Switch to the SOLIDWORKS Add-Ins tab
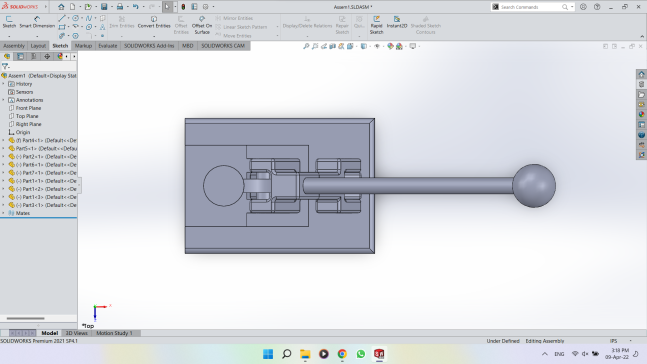647x364 pixels. pos(149,46)
